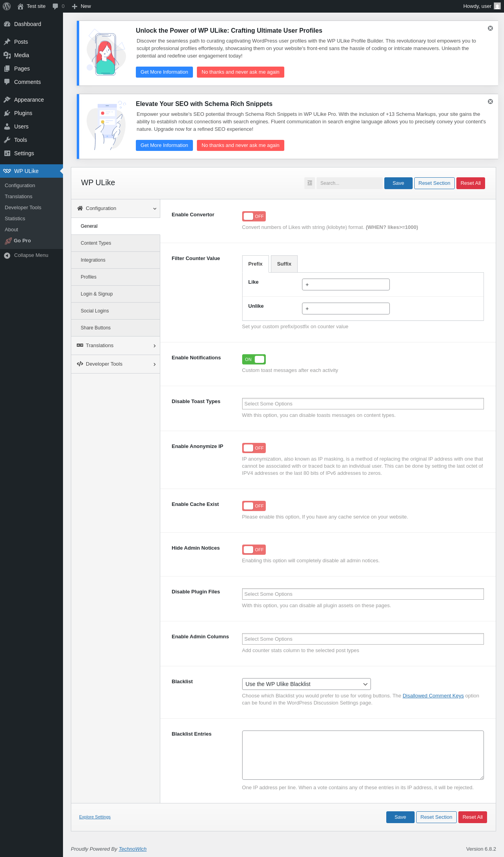Toggle the Hide Admin Notices switch

254,550
